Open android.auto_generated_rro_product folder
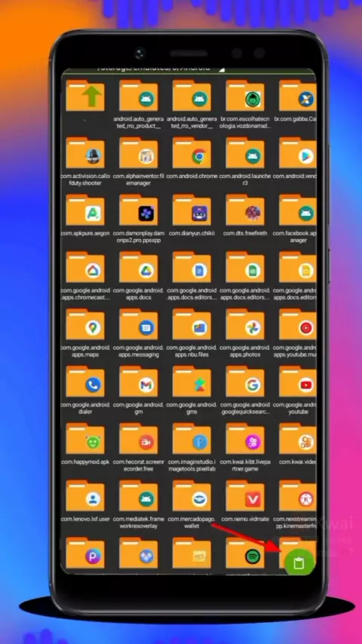This screenshot has height=644, width=362. (139, 96)
